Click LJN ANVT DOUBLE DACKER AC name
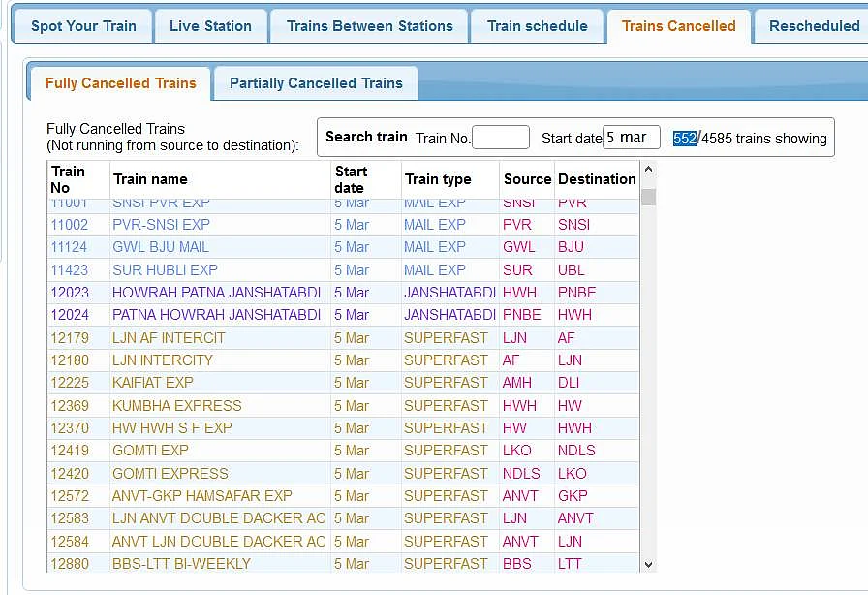The height and width of the screenshot is (595, 868). pyautogui.click(x=219, y=518)
